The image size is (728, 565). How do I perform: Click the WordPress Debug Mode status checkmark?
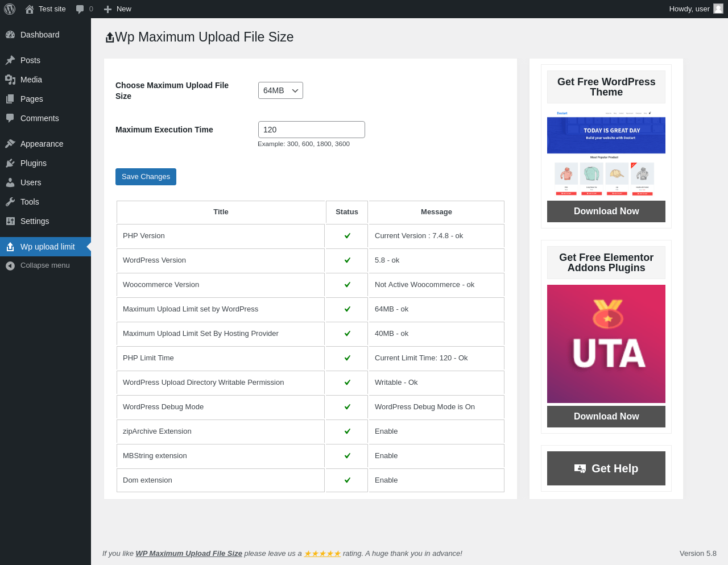pyautogui.click(x=348, y=407)
